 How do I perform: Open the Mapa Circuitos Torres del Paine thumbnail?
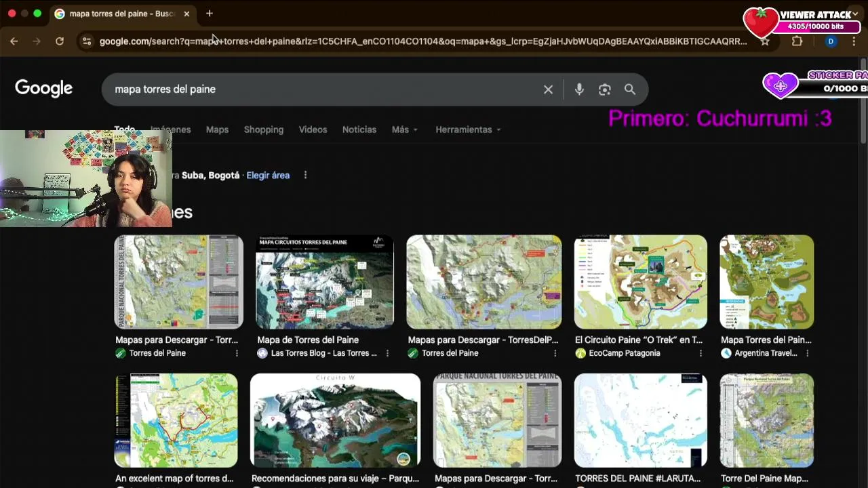[324, 282]
